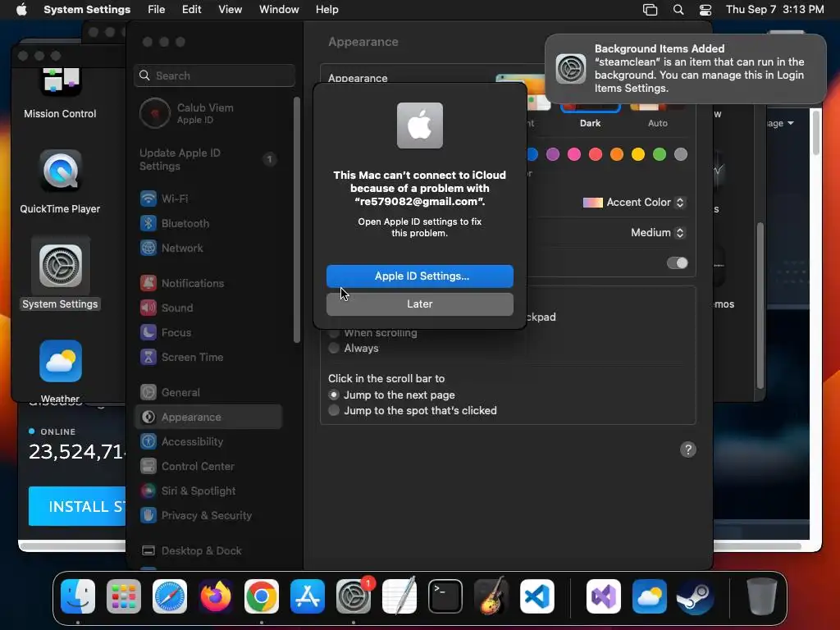Open the Window menu

tap(279, 10)
